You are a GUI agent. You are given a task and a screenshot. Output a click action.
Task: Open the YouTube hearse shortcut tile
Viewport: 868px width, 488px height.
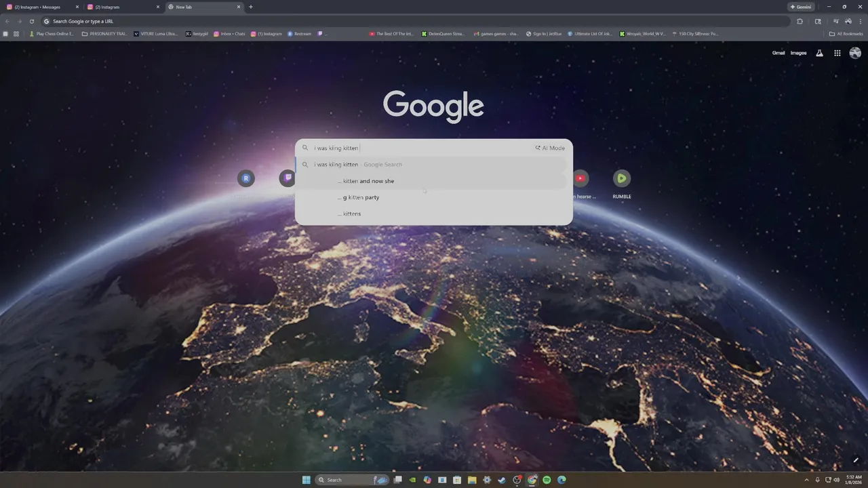[580, 178]
